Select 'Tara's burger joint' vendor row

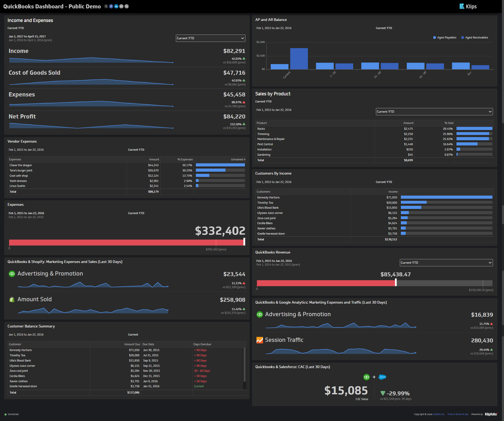click(127, 171)
